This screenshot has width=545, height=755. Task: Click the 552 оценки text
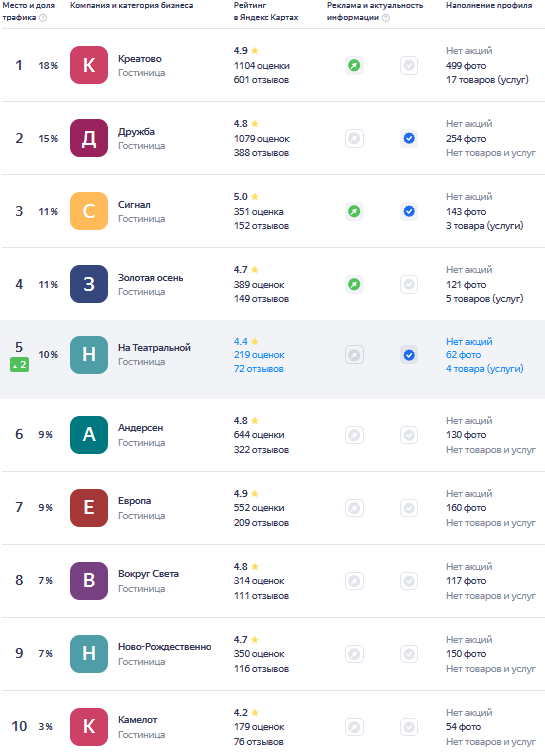click(x=259, y=508)
